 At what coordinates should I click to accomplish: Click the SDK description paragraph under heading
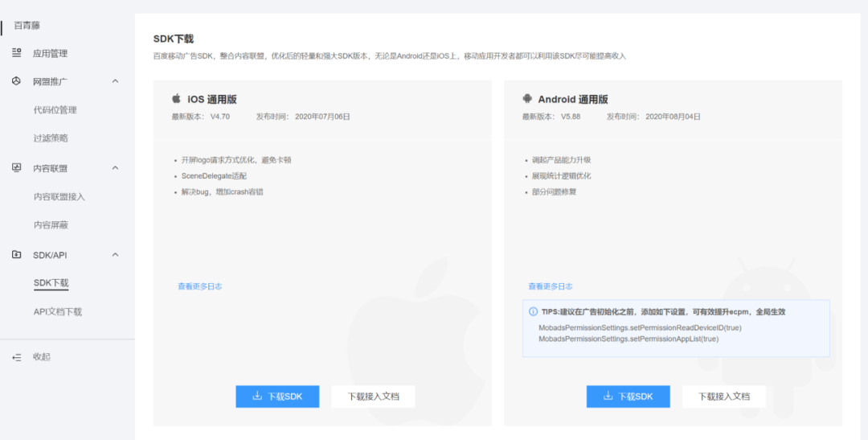[390, 56]
